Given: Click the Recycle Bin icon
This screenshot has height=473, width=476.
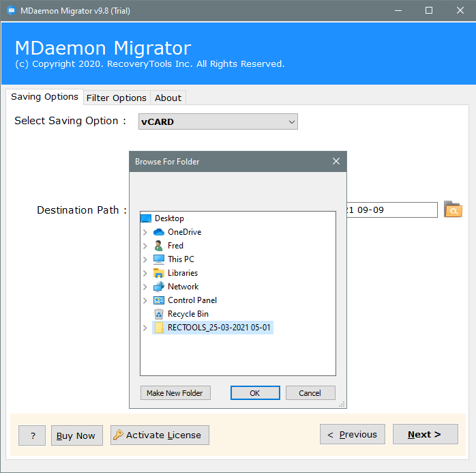Looking at the screenshot, I should [x=159, y=314].
